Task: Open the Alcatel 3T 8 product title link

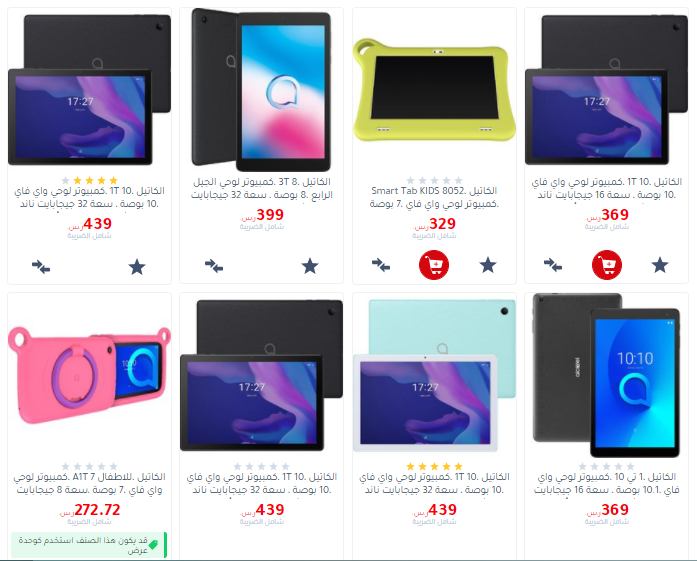Action: (262, 188)
